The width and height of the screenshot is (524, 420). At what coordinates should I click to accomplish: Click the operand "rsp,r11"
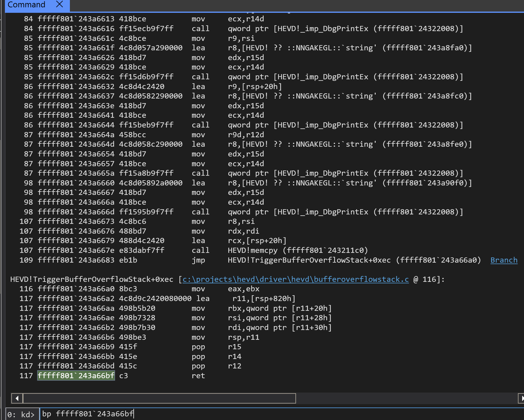(243, 337)
